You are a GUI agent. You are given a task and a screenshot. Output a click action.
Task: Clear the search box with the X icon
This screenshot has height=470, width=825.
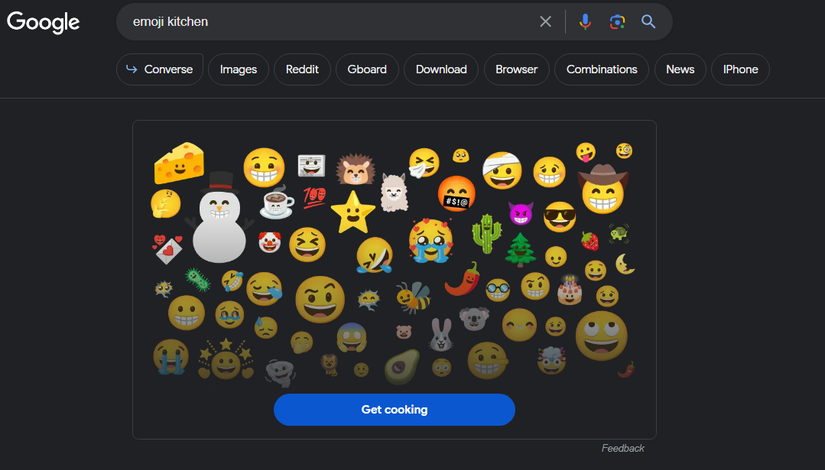point(545,22)
